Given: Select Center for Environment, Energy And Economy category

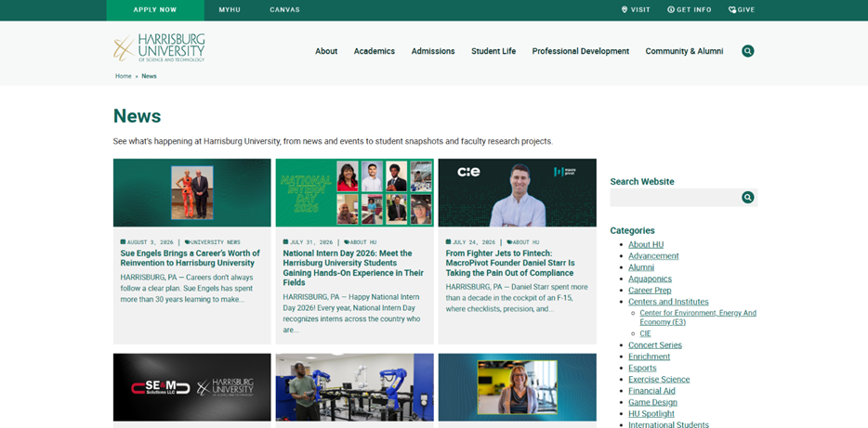Looking at the screenshot, I should (x=698, y=318).
